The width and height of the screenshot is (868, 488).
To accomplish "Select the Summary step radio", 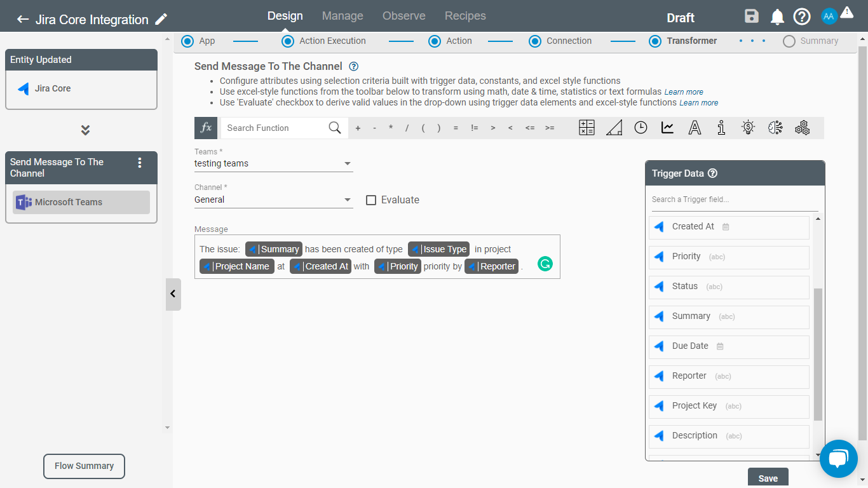I will point(789,41).
